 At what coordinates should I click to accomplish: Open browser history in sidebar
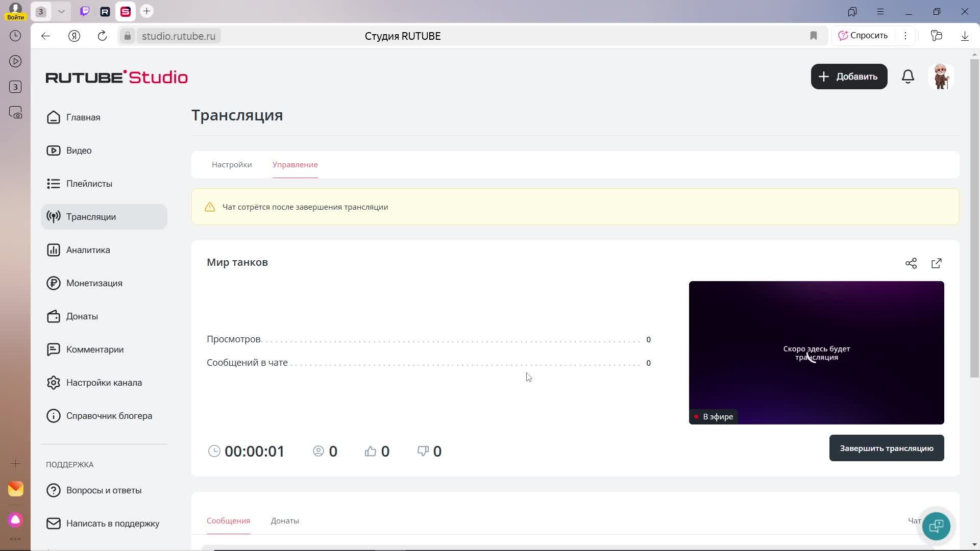pyautogui.click(x=15, y=36)
